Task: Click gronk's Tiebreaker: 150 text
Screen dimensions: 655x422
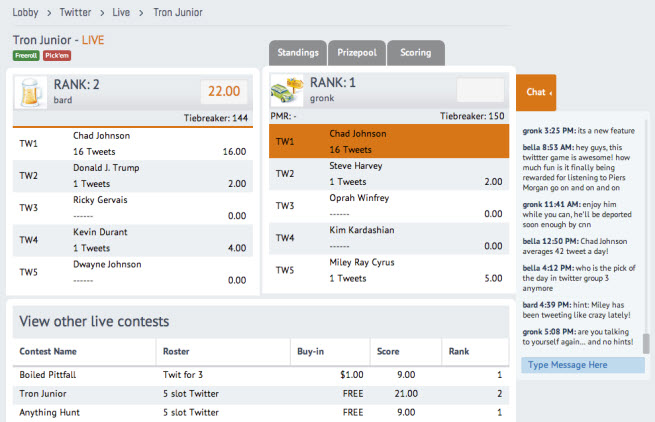Action: point(472,116)
